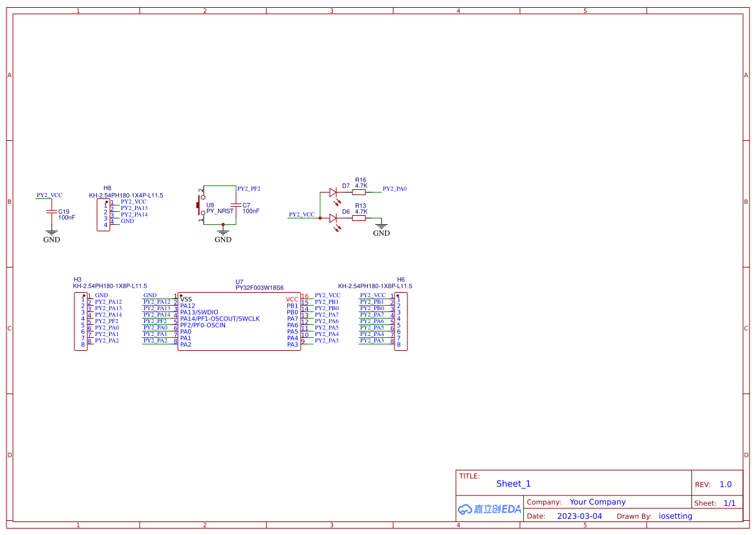The width and height of the screenshot is (756, 535).
Task: Select the H8 four-pin header body
Action: point(103,215)
